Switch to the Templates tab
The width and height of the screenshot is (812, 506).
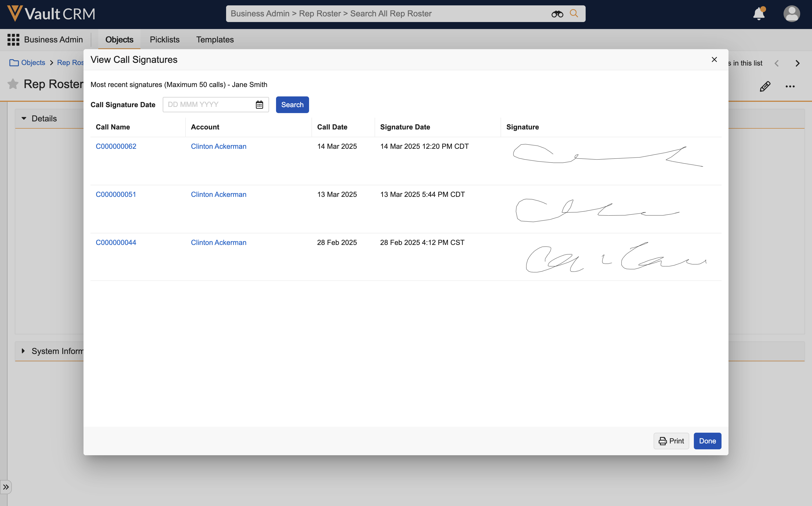pyautogui.click(x=215, y=39)
